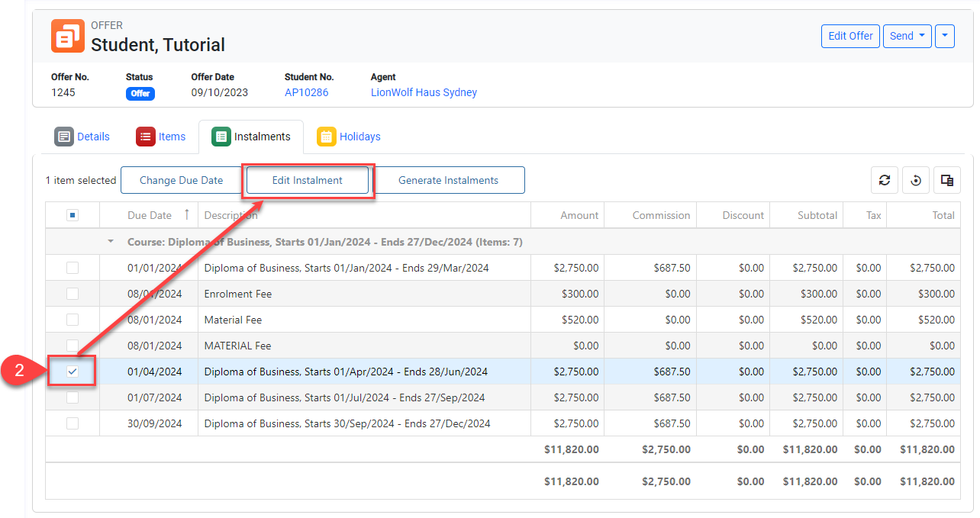
Task: Click the Details tab icon
Action: pos(64,137)
